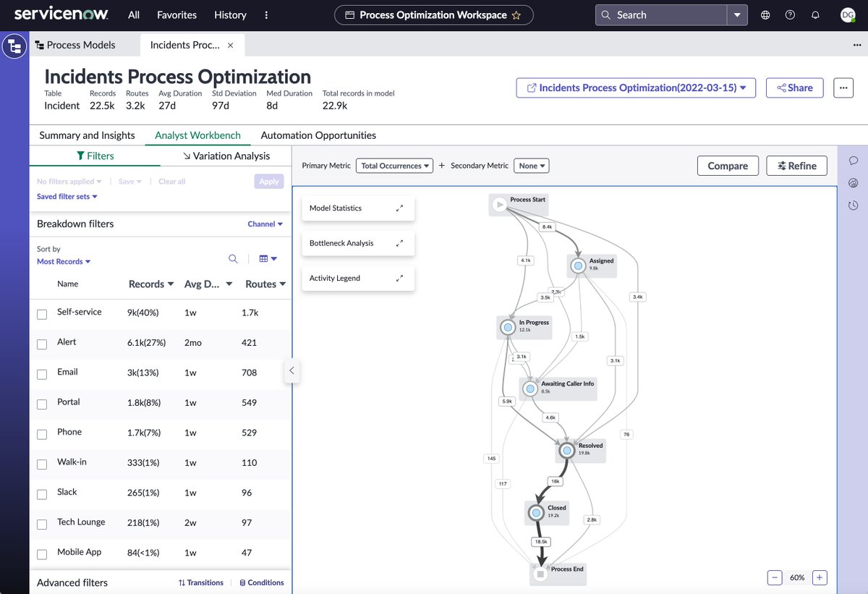Open the three-dot menu in top navigation
Screen dimensions: 868x594
(266, 14)
